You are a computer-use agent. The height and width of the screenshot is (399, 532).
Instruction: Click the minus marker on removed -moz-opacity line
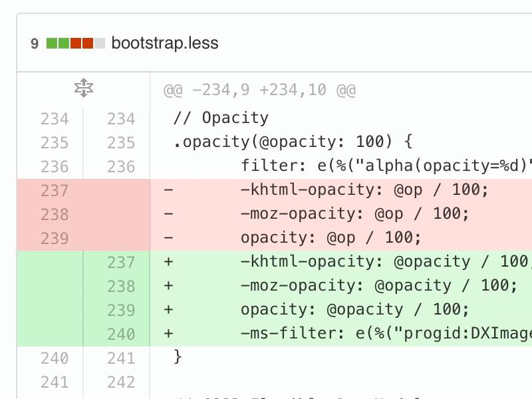(x=168, y=215)
